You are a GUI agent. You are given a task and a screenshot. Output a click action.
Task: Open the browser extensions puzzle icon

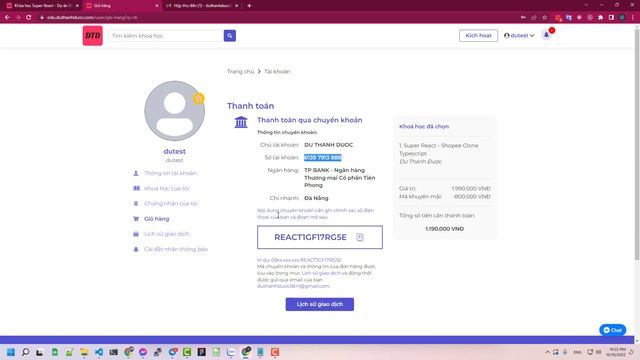pyautogui.click(x=600, y=18)
